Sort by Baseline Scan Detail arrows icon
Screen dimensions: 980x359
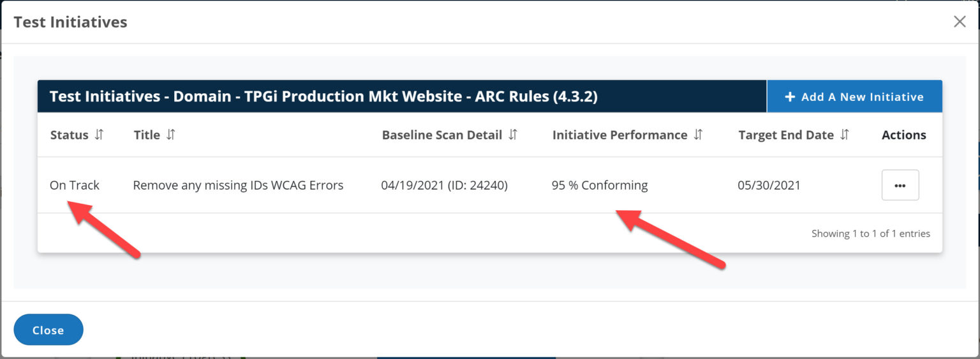(x=513, y=135)
